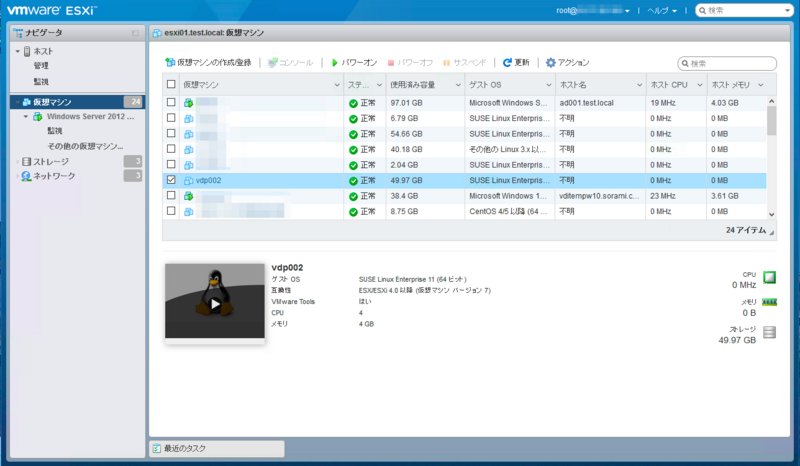This screenshot has height=466, width=800.
Task: Open the 使用済み容量 column dropdown arrow
Action: [458, 85]
